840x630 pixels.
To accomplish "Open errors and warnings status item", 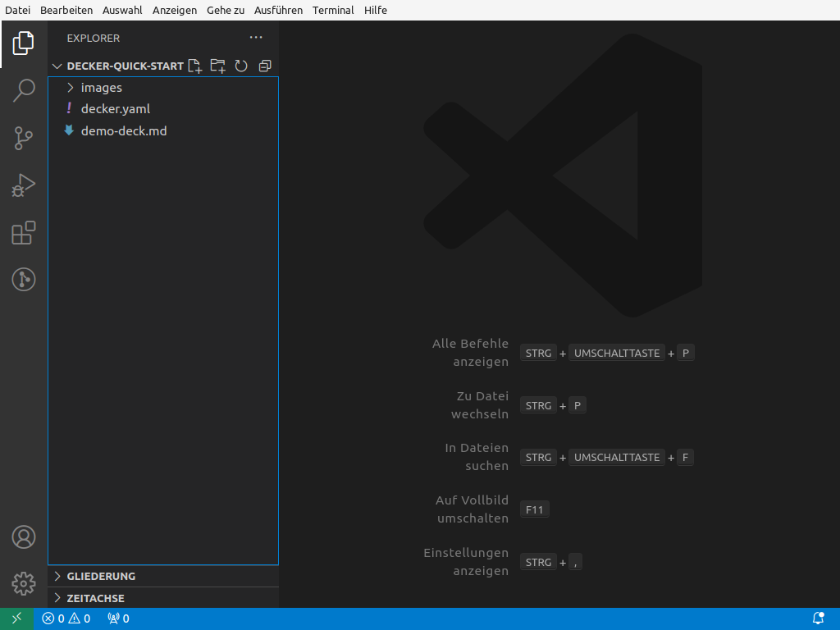I will pos(66,619).
